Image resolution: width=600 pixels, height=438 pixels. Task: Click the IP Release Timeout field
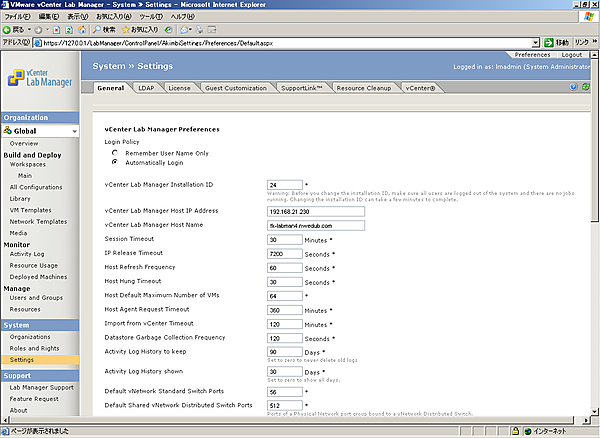tap(285, 254)
